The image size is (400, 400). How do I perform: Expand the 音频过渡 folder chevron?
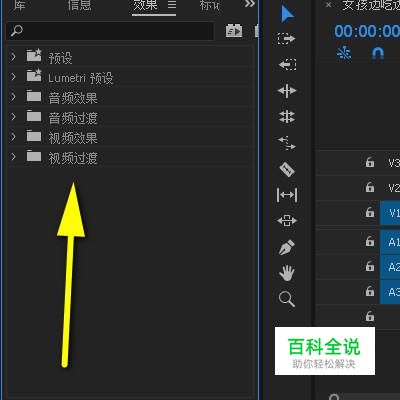[13, 117]
